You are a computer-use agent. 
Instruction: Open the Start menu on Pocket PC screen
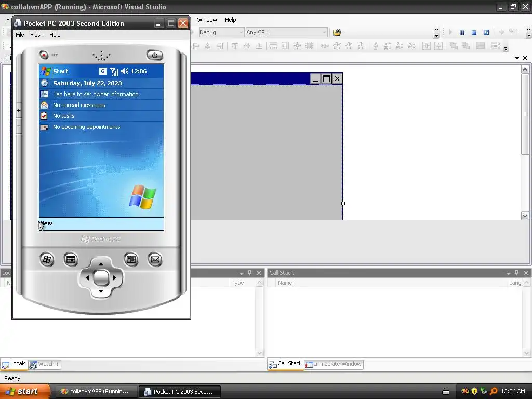tap(55, 71)
